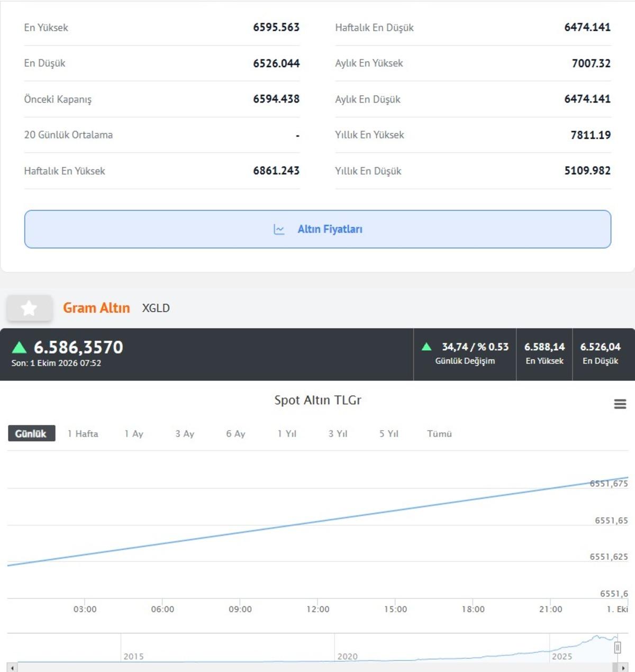Click the table's En Düşük value 6526.044
635x672 pixels.
point(276,63)
